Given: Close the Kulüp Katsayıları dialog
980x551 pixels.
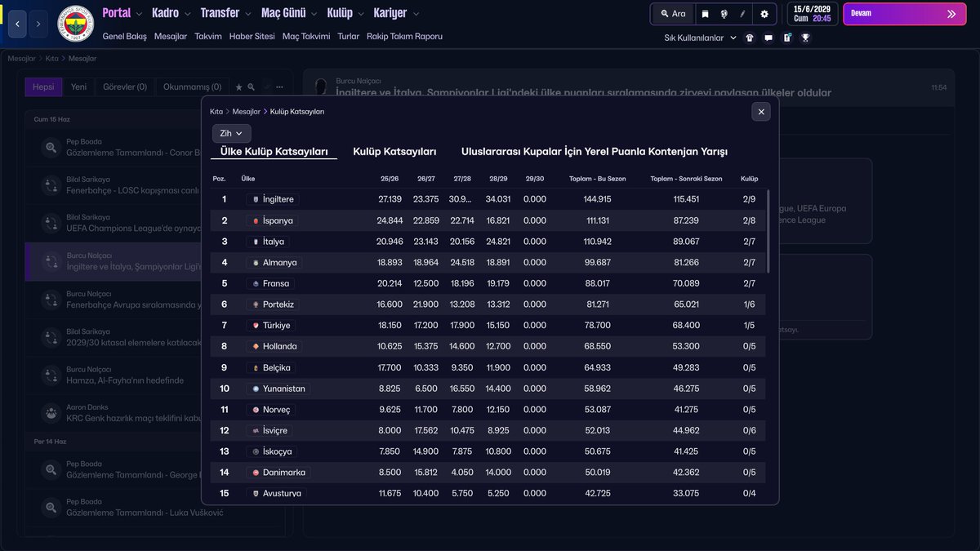Looking at the screenshot, I should (x=761, y=112).
